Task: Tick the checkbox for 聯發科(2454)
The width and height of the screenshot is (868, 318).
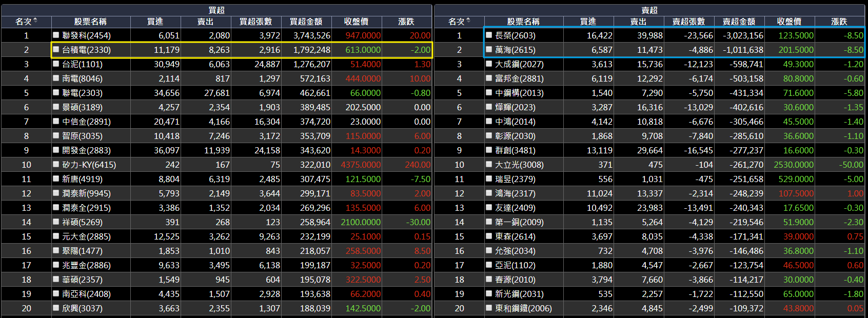Action: [56, 35]
